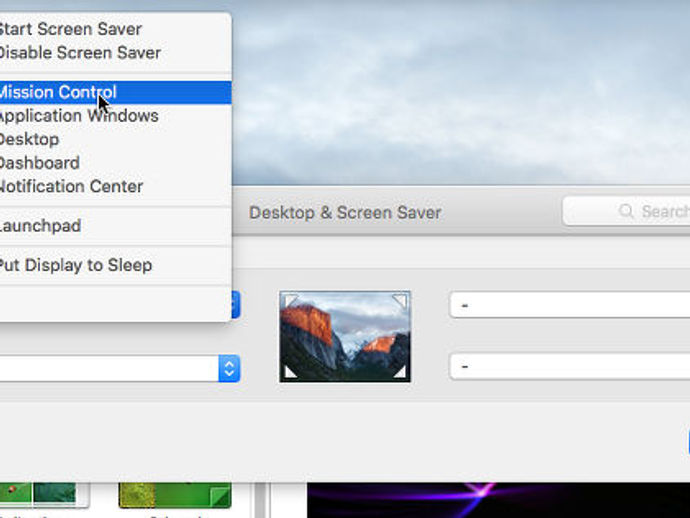Select Mission Control from the menu

point(114,92)
